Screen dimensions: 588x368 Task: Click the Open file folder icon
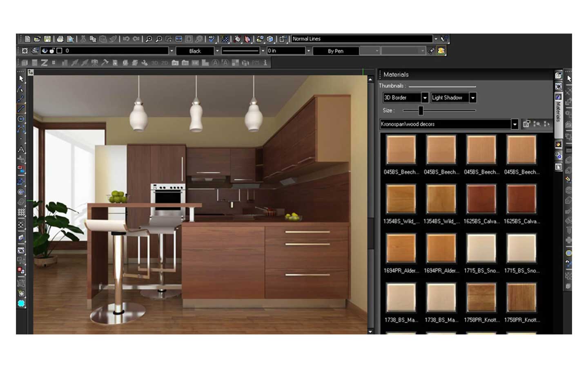point(37,39)
